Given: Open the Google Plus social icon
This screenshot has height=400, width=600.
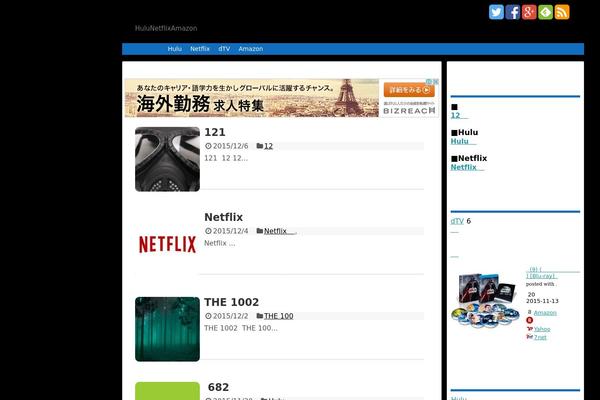Looking at the screenshot, I should click(529, 12).
